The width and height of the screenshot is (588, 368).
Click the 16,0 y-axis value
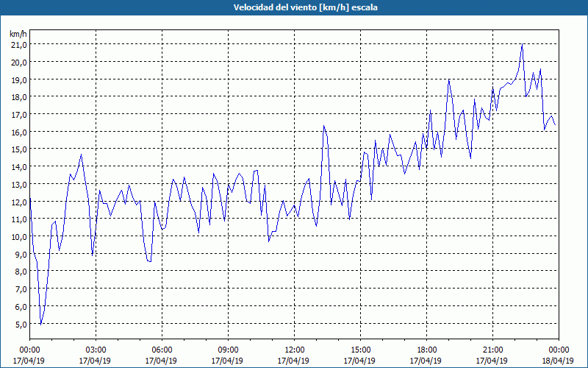click(x=20, y=132)
